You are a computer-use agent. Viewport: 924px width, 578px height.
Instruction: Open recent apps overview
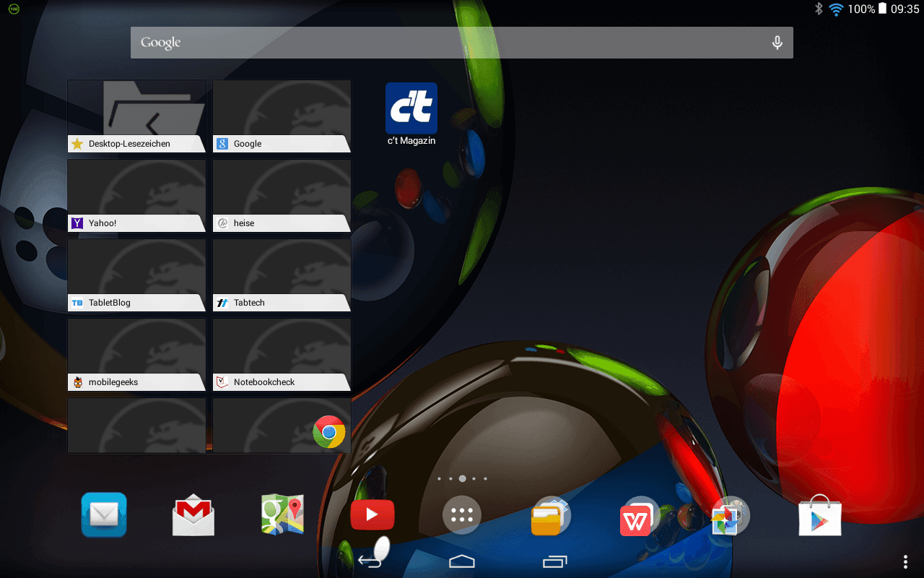coord(554,561)
